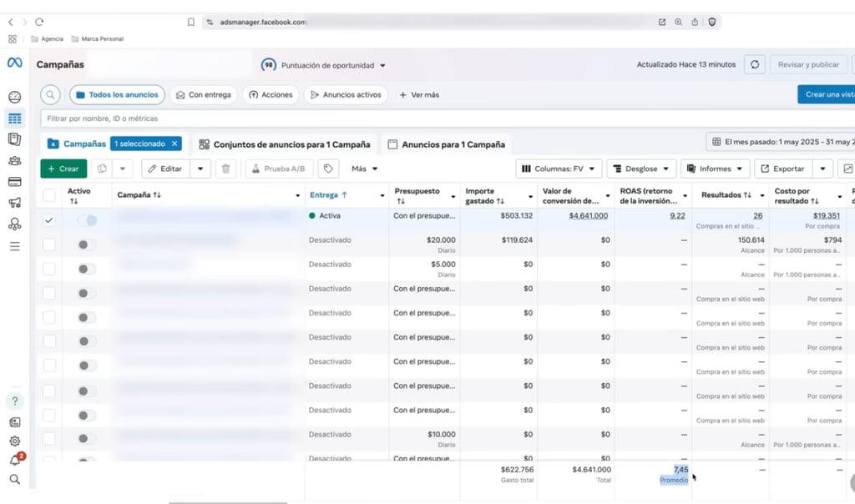Open settings gear in left sidebar

point(15,441)
